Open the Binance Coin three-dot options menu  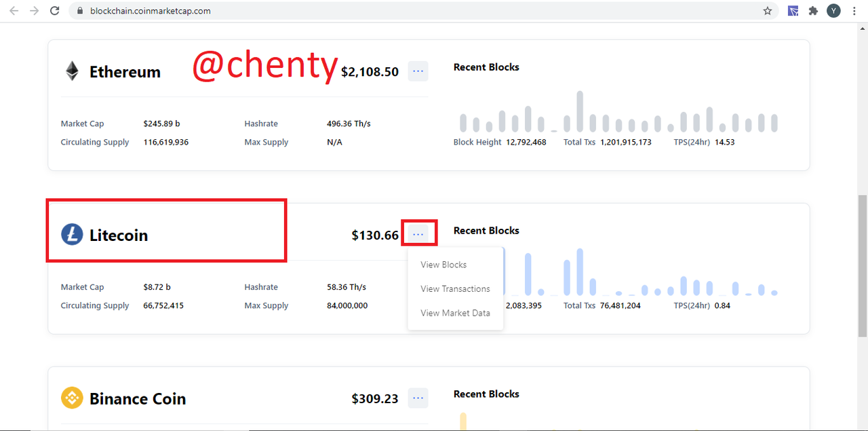click(x=418, y=398)
